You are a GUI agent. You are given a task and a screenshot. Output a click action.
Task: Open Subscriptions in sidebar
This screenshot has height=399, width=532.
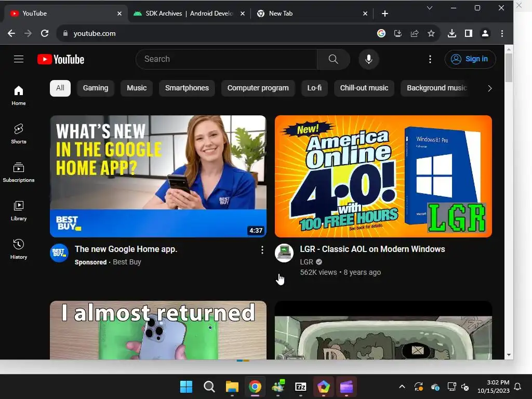(19, 172)
